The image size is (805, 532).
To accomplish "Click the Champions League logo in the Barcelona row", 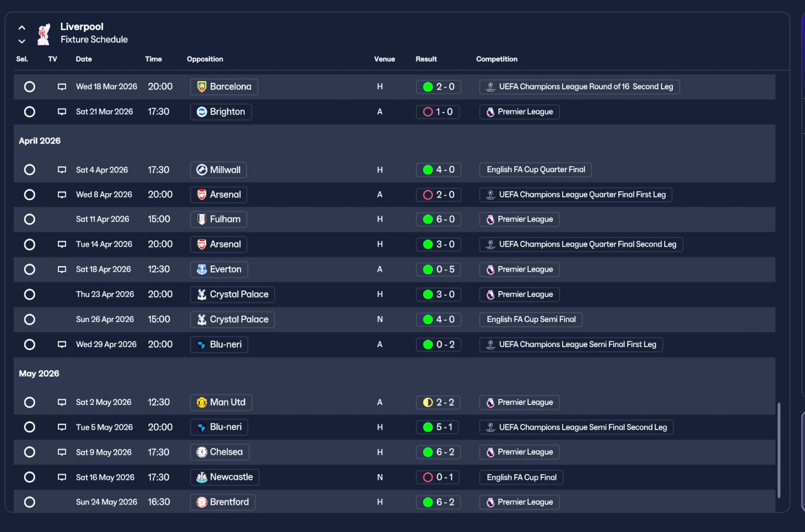I will pos(490,87).
